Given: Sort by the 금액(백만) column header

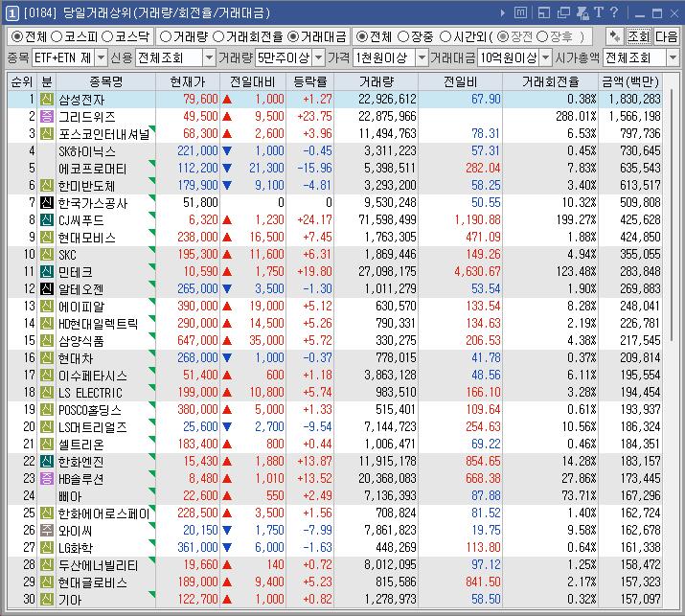Looking at the screenshot, I should coord(630,81).
